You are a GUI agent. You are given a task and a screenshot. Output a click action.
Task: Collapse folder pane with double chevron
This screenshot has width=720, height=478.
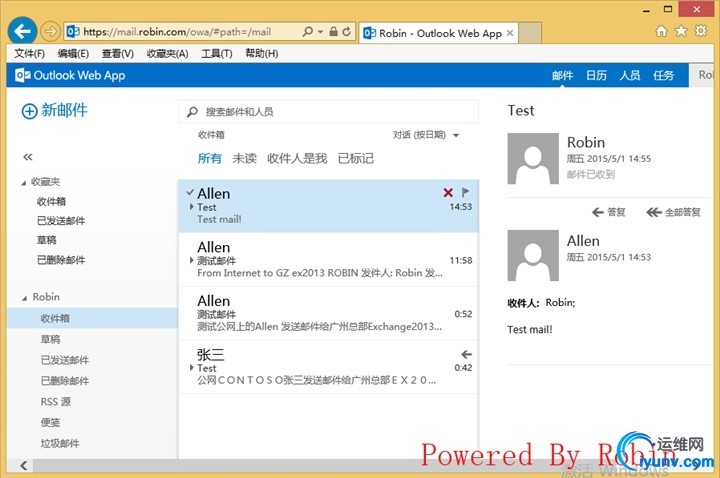28,157
